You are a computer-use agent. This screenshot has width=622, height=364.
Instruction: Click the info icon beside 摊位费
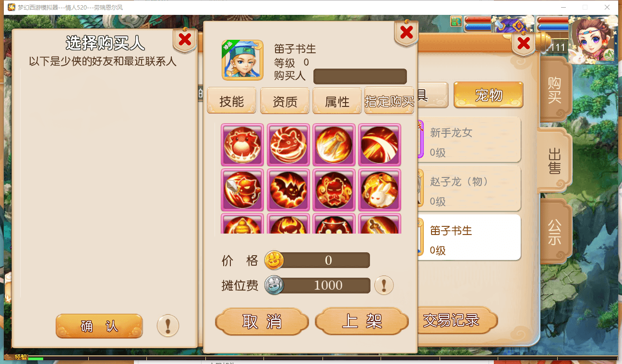[384, 285]
